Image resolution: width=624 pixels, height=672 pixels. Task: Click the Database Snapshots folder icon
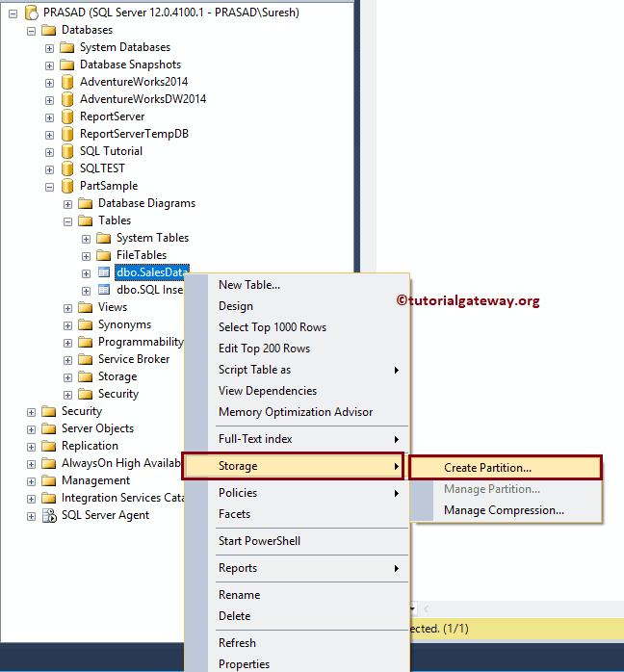click(x=66, y=65)
